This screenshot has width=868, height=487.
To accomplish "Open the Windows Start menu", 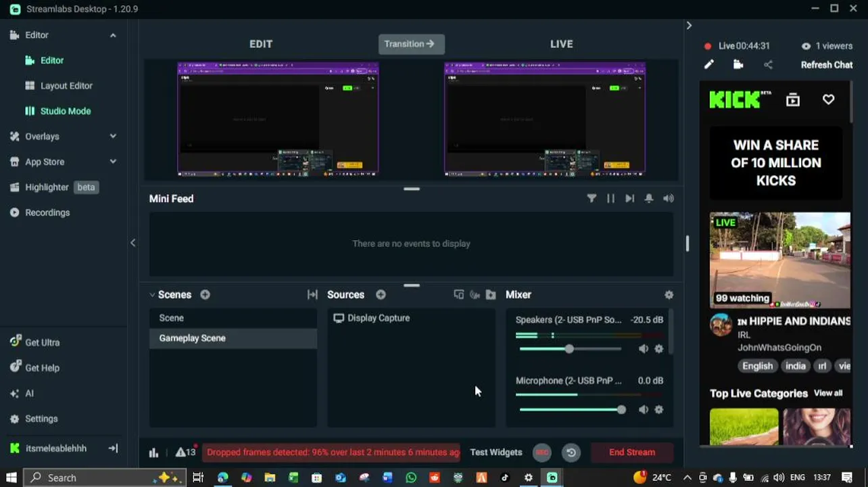I will [x=11, y=478].
